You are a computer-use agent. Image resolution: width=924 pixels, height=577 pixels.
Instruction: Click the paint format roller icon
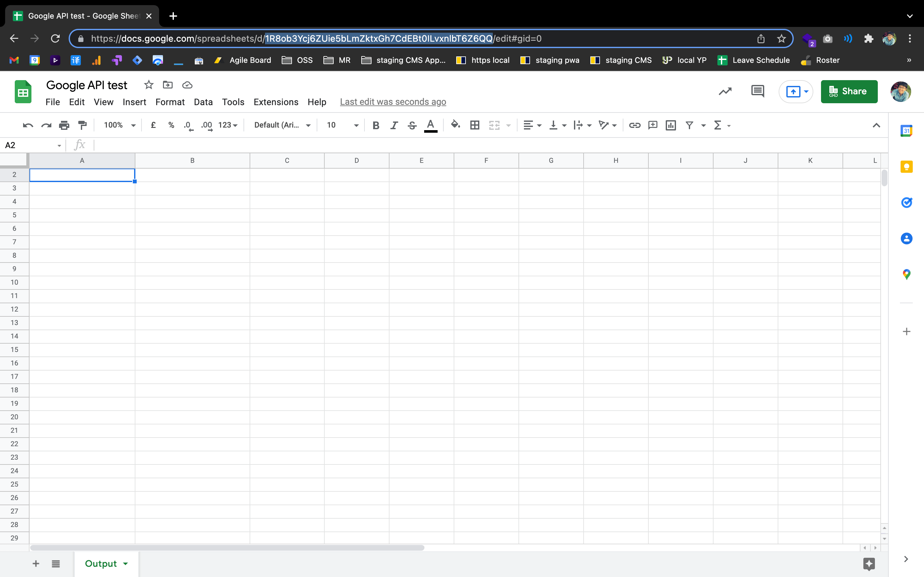tap(82, 125)
